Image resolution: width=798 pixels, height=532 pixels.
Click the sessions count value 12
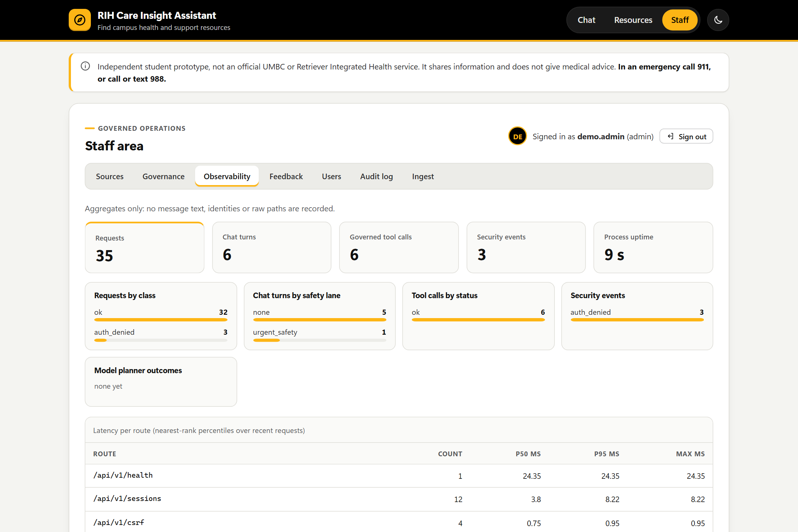tap(458, 499)
